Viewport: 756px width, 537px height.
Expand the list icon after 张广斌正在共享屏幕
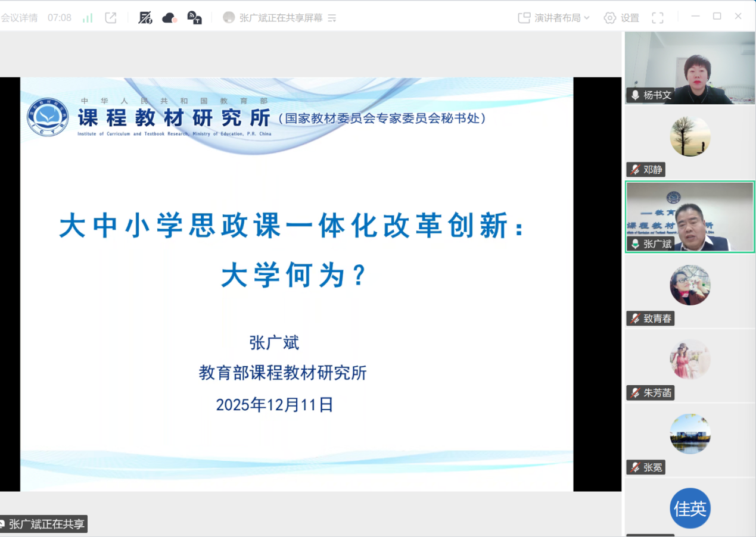pos(332,18)
